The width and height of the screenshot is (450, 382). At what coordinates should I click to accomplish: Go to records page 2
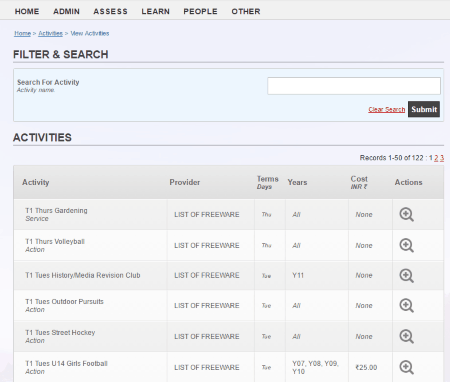(436, 158)
